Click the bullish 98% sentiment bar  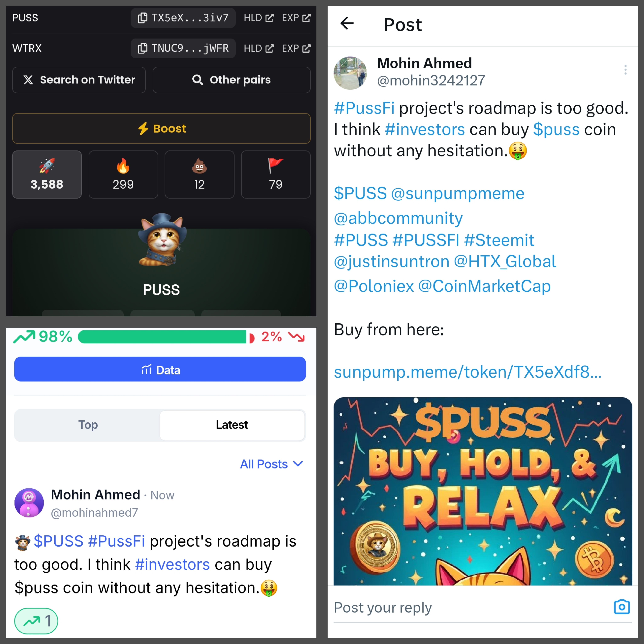coord(162,337)
